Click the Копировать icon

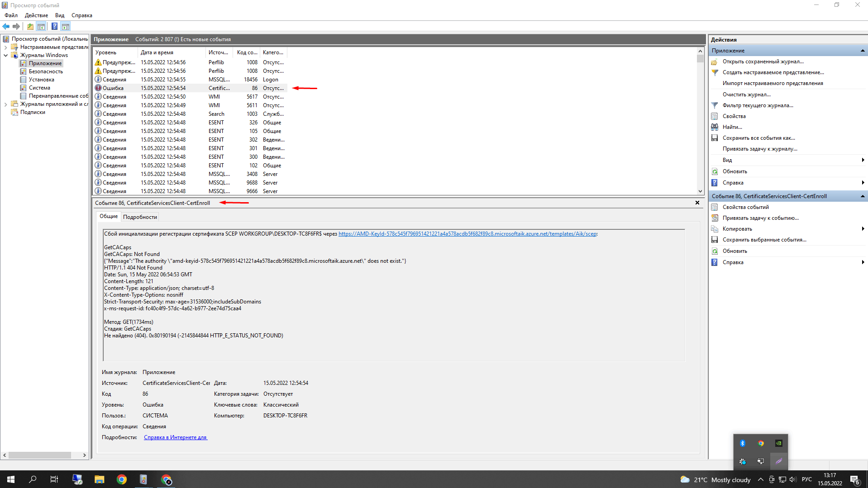[x=715, y=229]
